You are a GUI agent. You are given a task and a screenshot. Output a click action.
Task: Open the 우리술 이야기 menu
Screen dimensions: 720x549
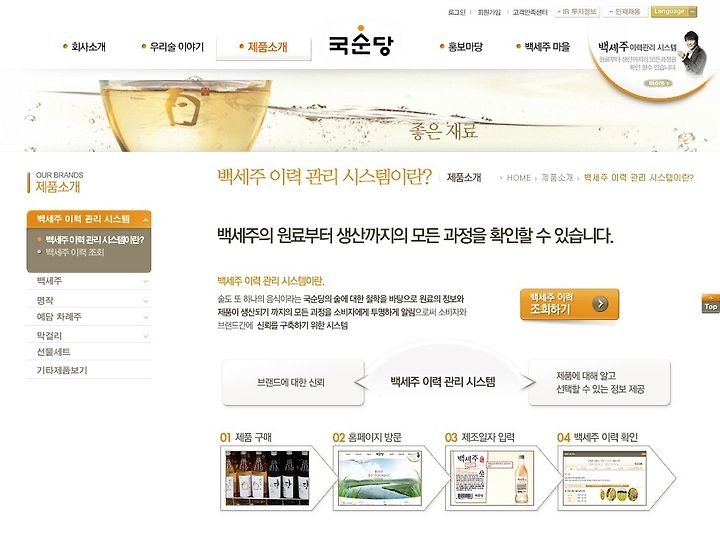pos(172,46)
